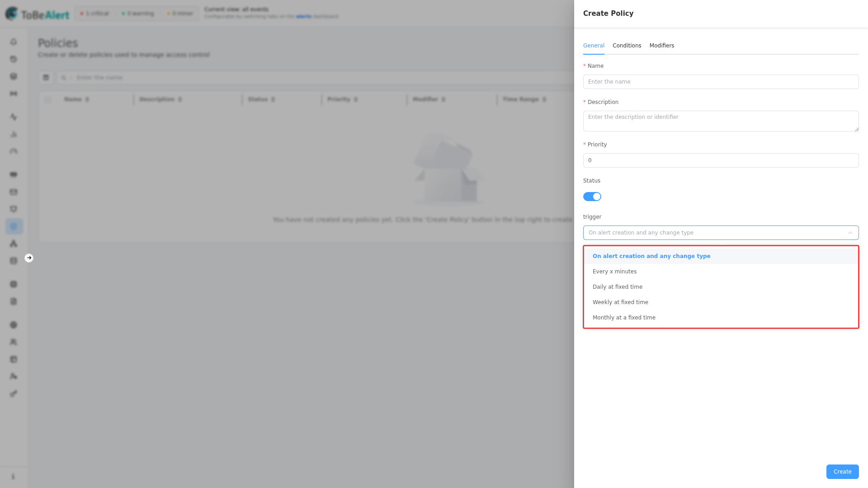
Task: Follow the 'alerts' link in header
Action: point(303,17)
